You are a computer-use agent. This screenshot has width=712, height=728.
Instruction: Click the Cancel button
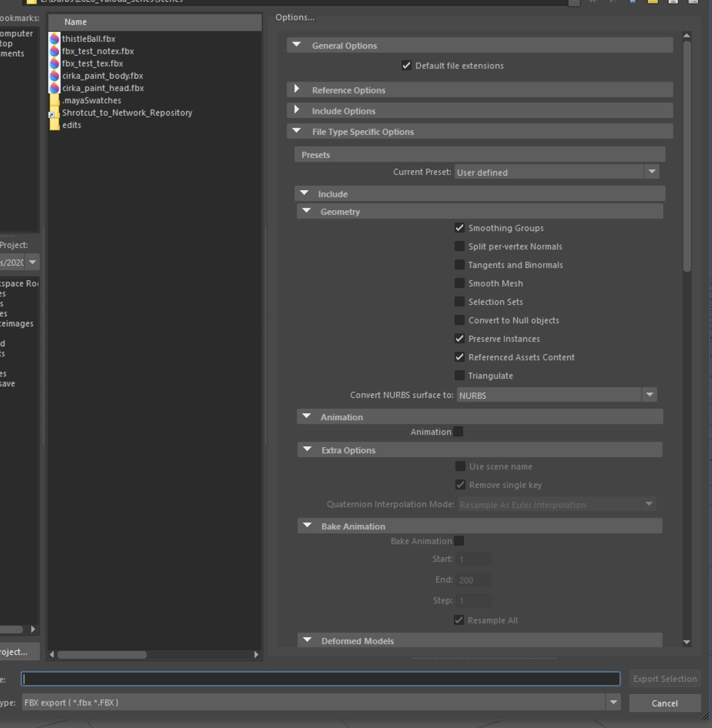click(x=665, y=703)
